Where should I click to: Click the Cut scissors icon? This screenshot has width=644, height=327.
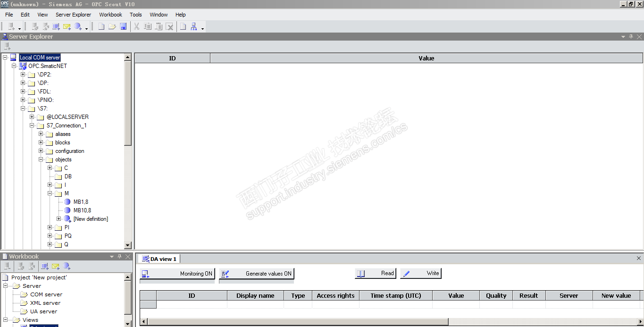(x=136, y=27)
